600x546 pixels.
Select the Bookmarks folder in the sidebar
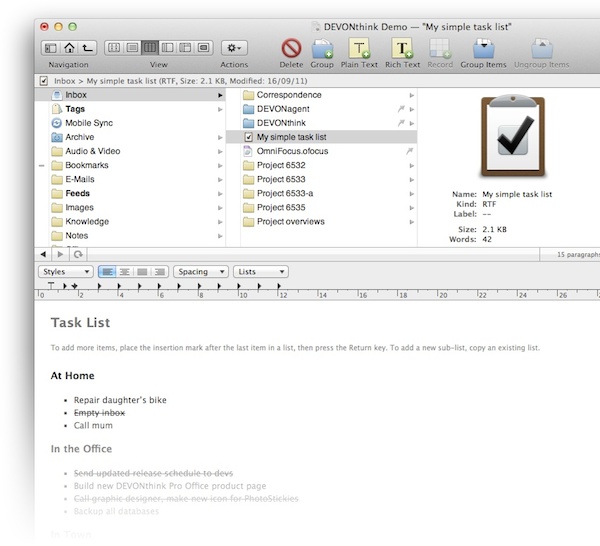[87, 165]
